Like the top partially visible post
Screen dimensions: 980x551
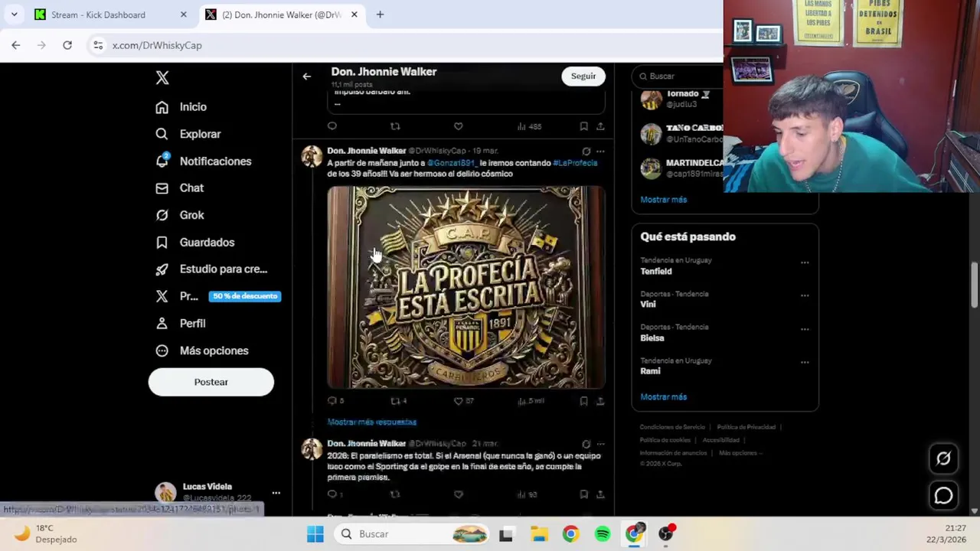(x=458, y=126)
